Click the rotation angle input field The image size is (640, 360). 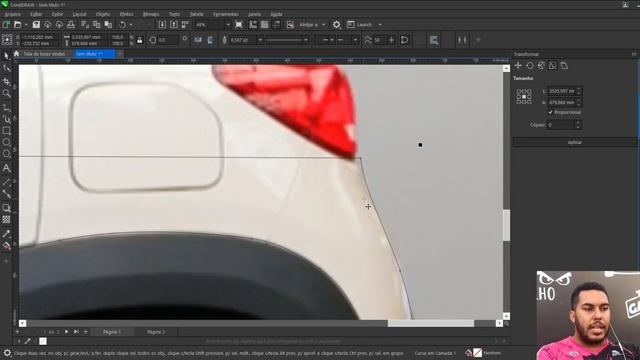click(x=168, y=40)
